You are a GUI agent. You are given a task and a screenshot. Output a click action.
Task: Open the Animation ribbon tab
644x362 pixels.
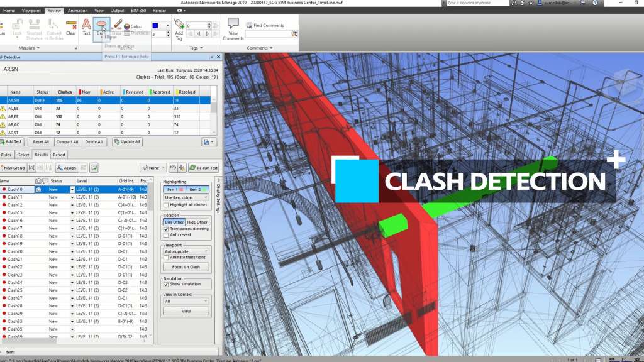click(x=77, y=11)
